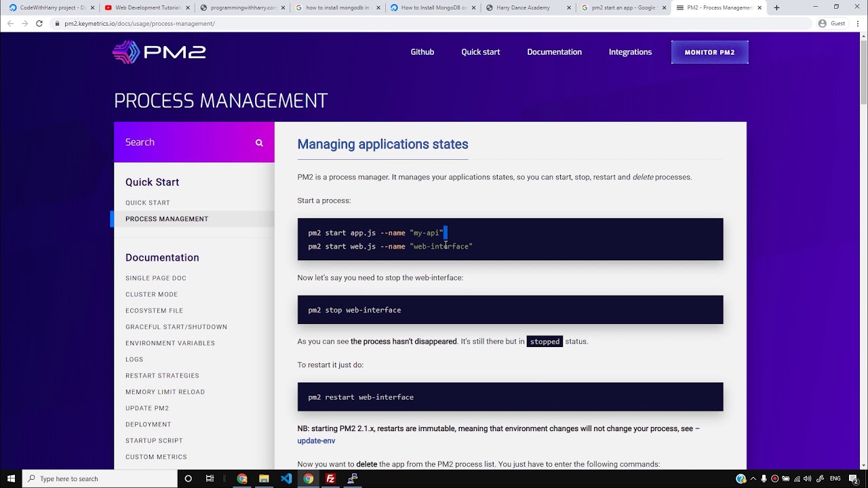Screen dimensions: 868x488
Task: Open ECOSYSTEM FILE sidebar link
Action: [x=154, y=310]
